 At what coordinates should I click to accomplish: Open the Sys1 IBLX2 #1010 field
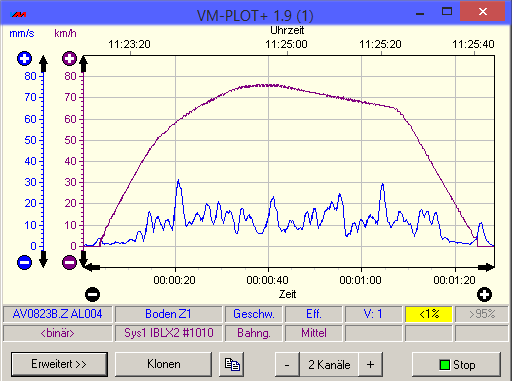point(168,333)
